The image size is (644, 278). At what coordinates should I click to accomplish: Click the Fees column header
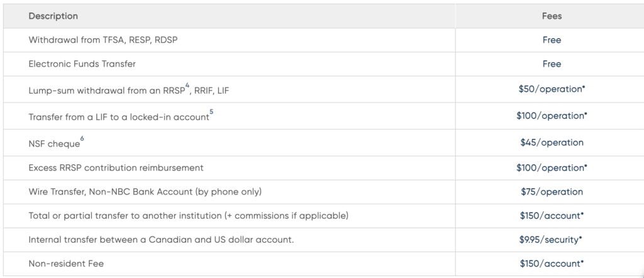coord(552,16)
